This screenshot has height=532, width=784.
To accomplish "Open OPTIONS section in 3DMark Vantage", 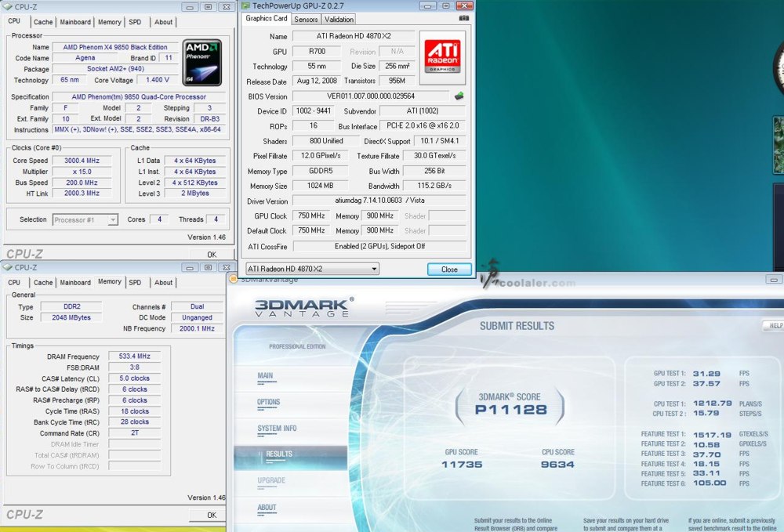I will [269, 402].
